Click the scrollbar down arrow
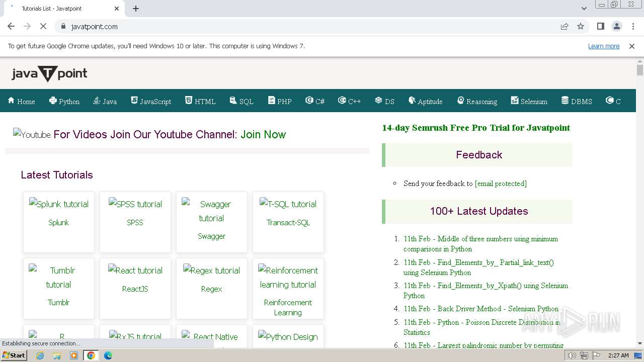This screenshot has width=644, height=362. pos(640,343)
